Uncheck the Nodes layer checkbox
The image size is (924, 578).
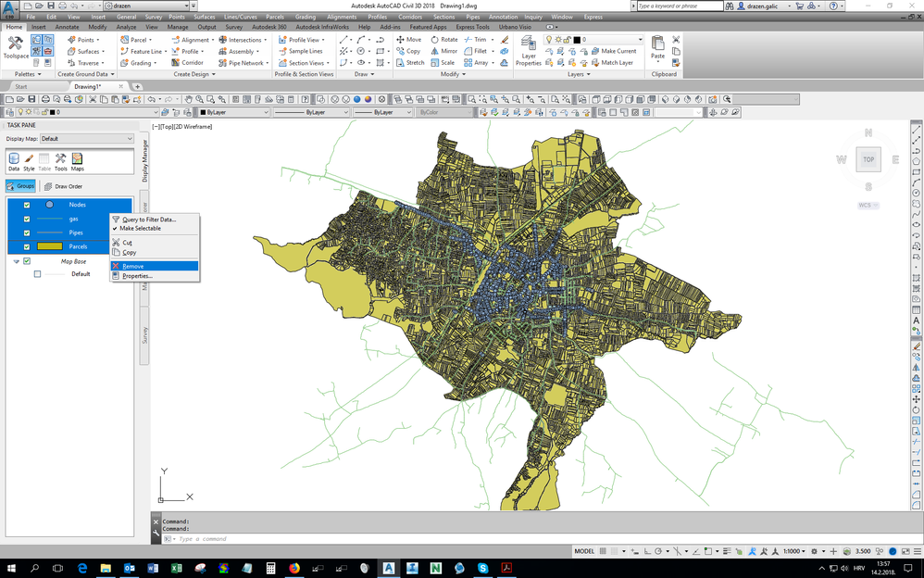tap(27, 205)
